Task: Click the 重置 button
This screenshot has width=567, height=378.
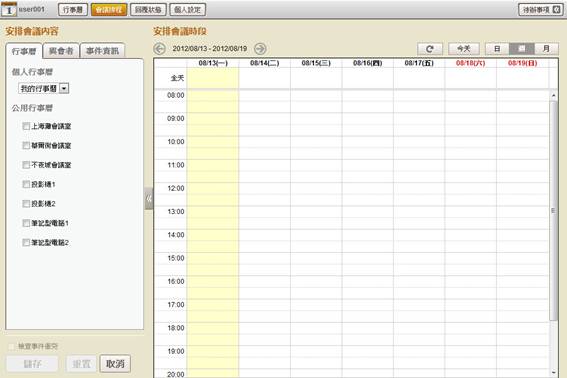Action: click(81, 364)
